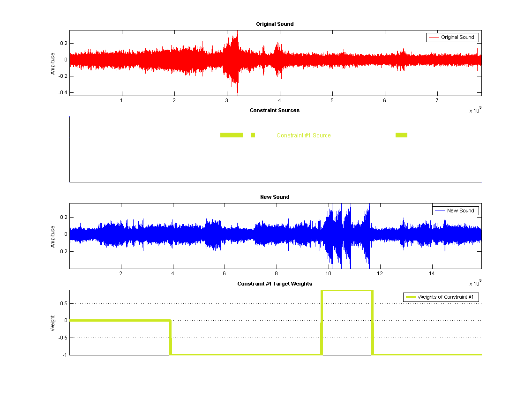
Task: Select the Constraint Sources plot title
Action: tap(275, 110)
